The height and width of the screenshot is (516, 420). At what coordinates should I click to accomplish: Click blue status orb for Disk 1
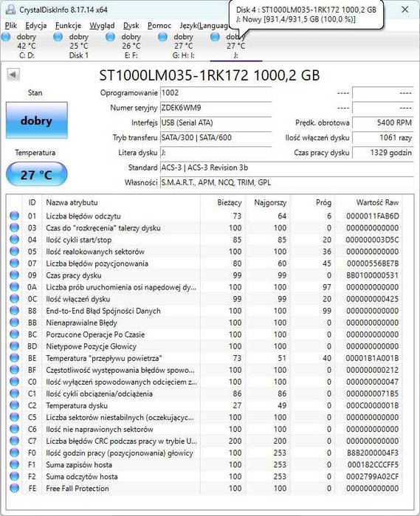[x=58, y=37]
